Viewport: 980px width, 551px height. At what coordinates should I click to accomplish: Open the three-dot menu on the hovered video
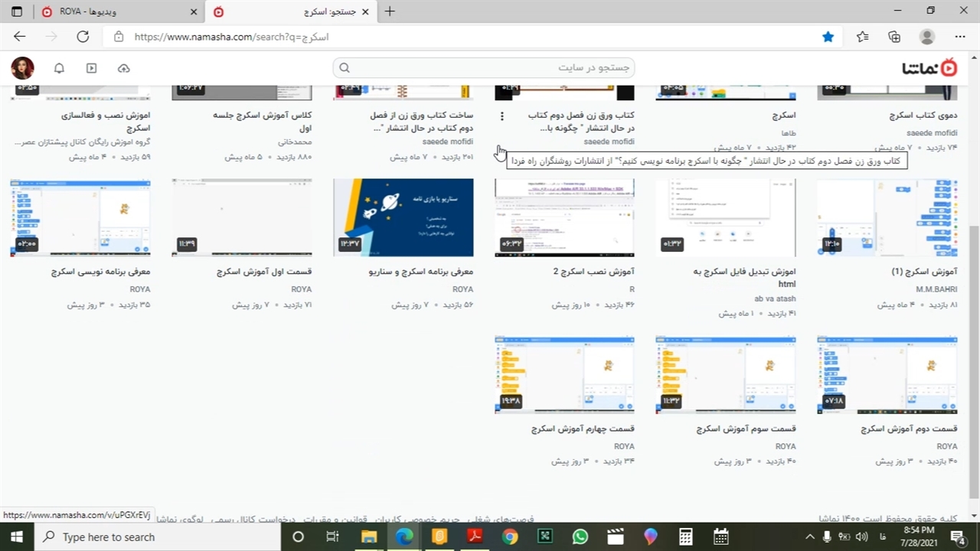(x=502, y=116)
